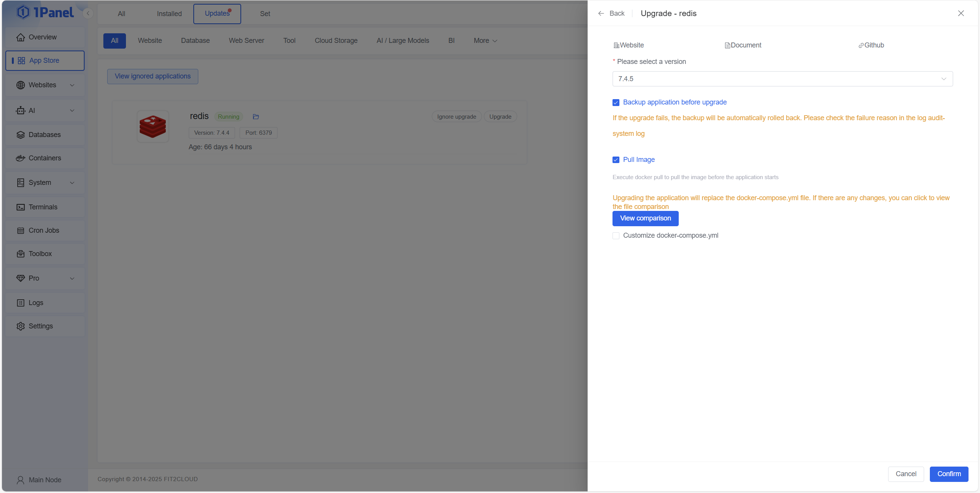
Task: Click the Logs list icon
Action: pyautogui.click(x=21, y=303)
